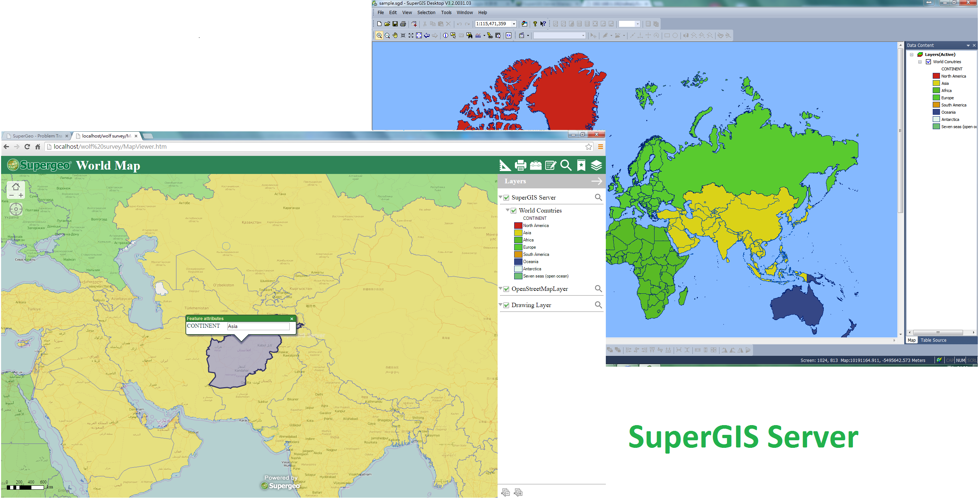The width and height of the screenshot is (980, 498).
Task: Switch to SuperGeo - Problem Tra browser tab
Action: tap(37, 136)
